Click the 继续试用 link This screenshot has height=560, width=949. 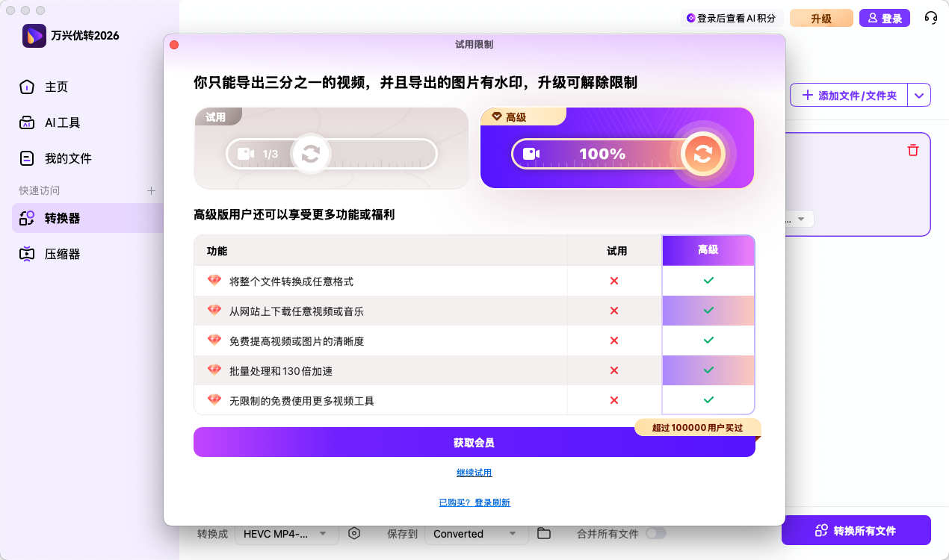(474, 472)
